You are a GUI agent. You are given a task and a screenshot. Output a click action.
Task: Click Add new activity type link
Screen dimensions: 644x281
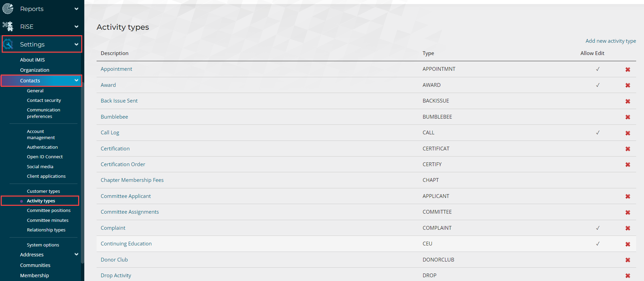[x=611, y=41]
